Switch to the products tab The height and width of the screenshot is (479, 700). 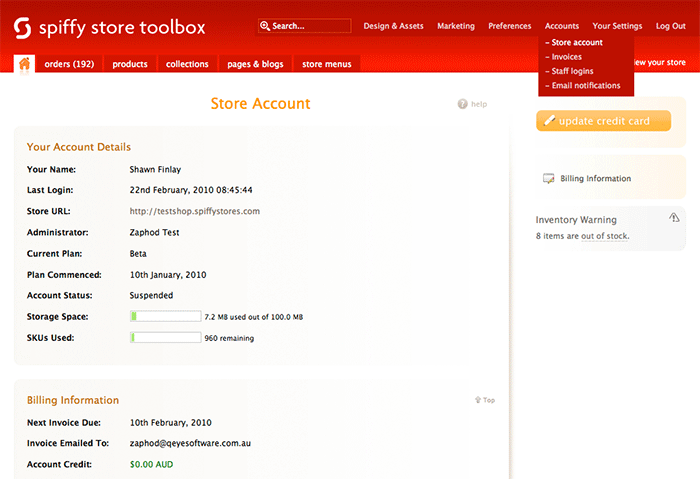pyautogui.click(x=130, y=64)
